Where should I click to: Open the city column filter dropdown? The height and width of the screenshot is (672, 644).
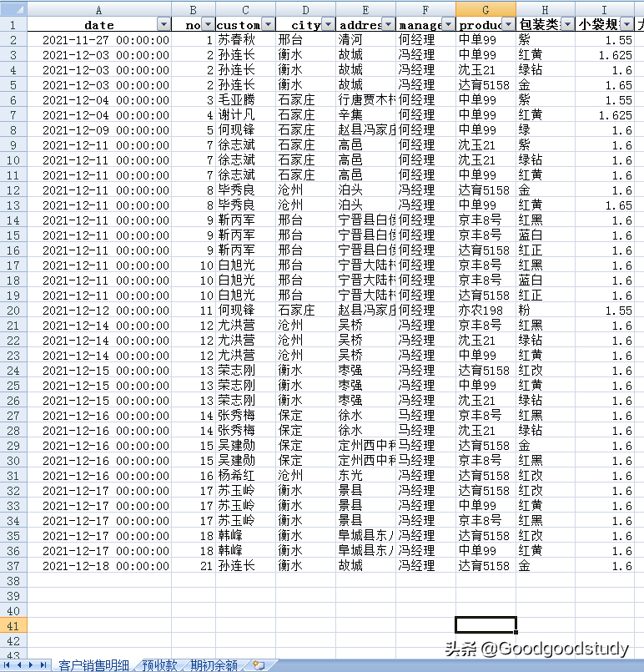click(x=328, y=24)
